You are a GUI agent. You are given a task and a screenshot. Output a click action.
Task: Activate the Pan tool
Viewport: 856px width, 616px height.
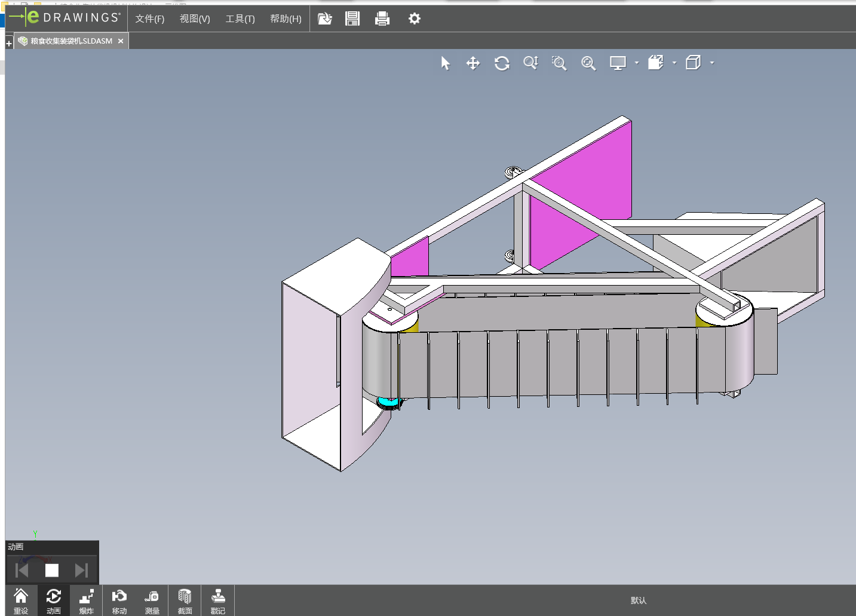click(473, 63)
